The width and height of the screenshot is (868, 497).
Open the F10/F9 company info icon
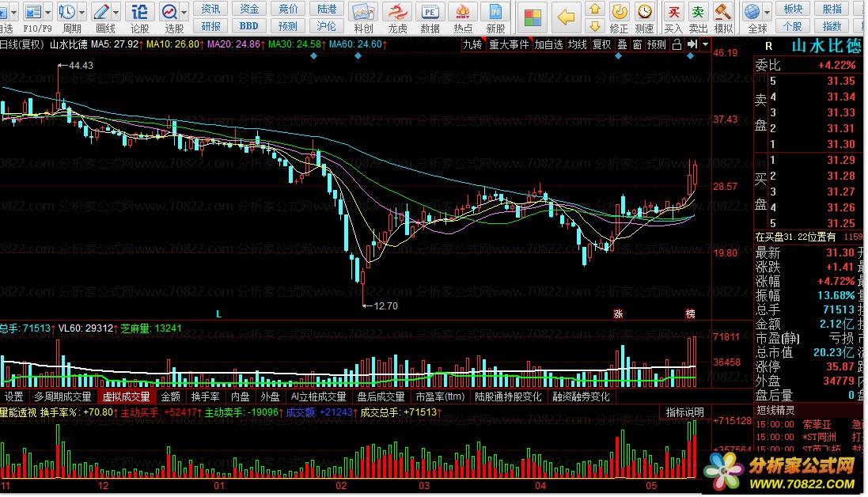click(33, 11)
